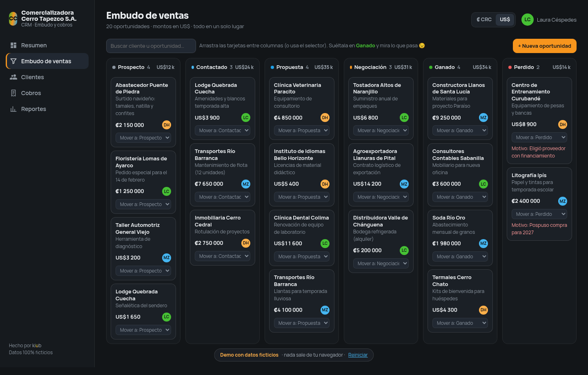Click the Clientes people icon
The width and height of the screenshot is (588, 375).
click(x=13, y=77)
